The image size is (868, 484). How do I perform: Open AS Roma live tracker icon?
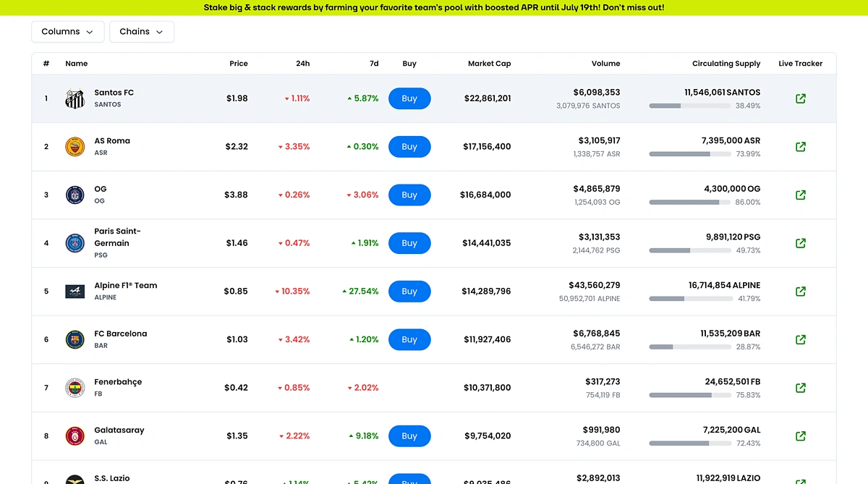[x=800, y=147]
